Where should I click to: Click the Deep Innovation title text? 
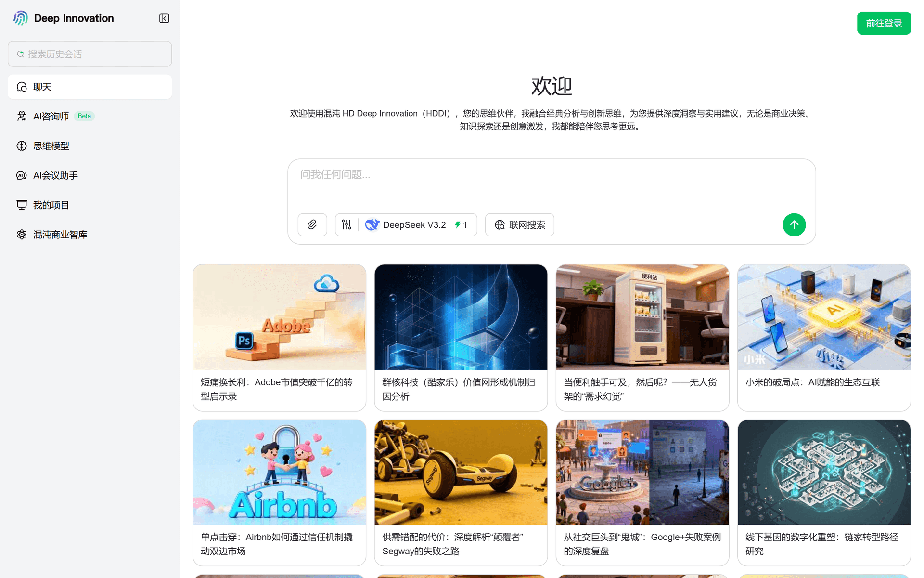pos(74,18)
